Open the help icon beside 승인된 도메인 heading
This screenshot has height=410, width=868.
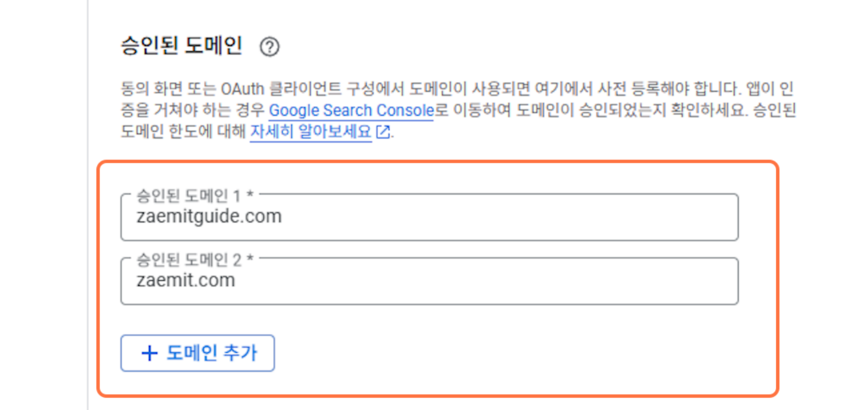pyautogui.click(x=269, y=46)
